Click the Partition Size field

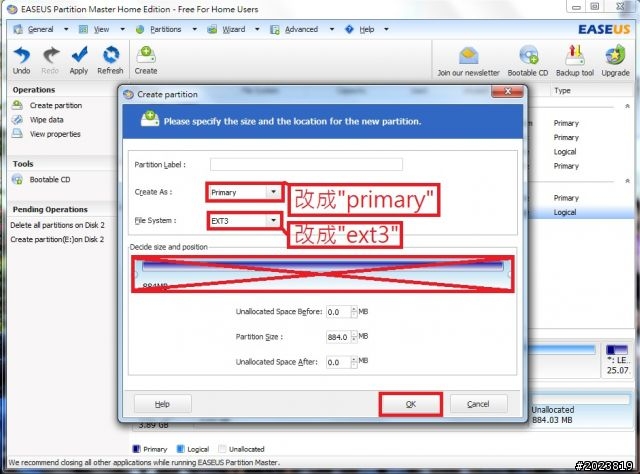click(x=338, y=337)
